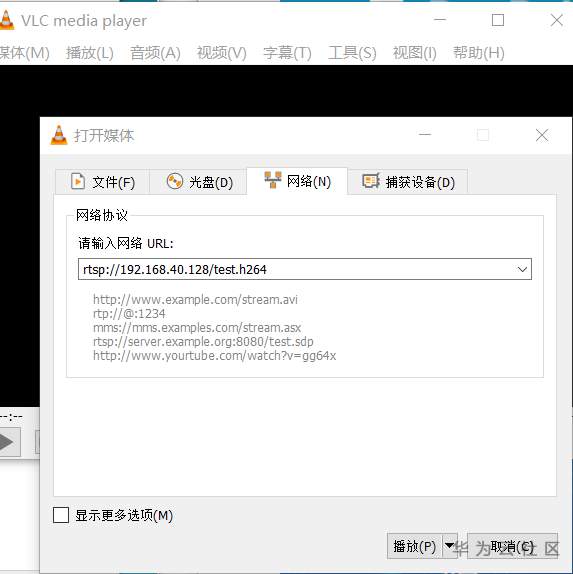
Task: Click the VLC cone icon in main title bar
Action: click(7, 20)
